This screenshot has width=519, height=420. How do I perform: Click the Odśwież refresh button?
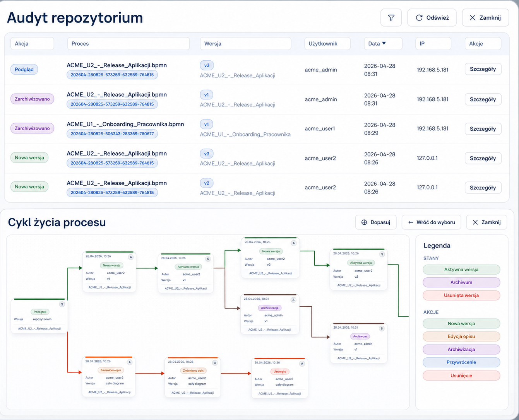point(432,18)
